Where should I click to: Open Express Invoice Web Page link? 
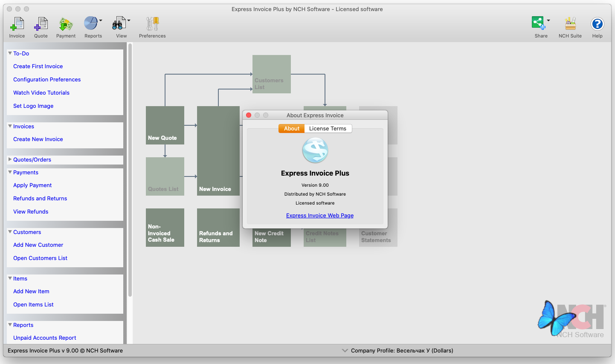pos(320,215)
